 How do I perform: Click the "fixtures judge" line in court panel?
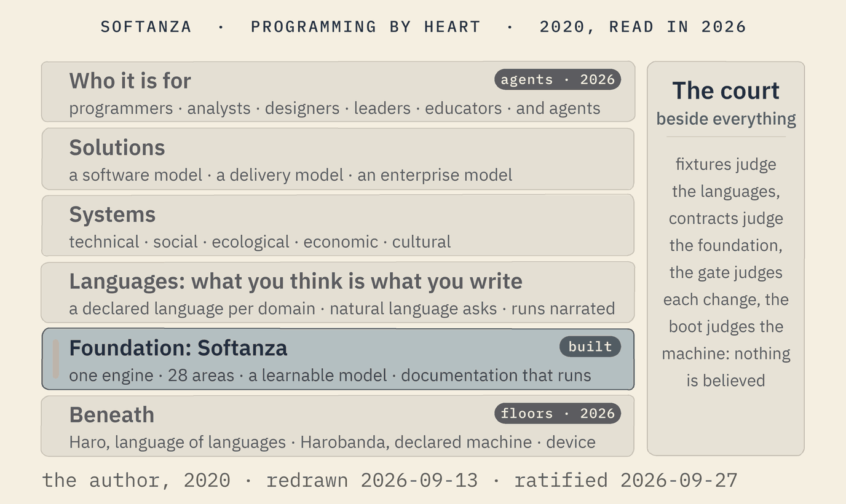coord(725,164)
